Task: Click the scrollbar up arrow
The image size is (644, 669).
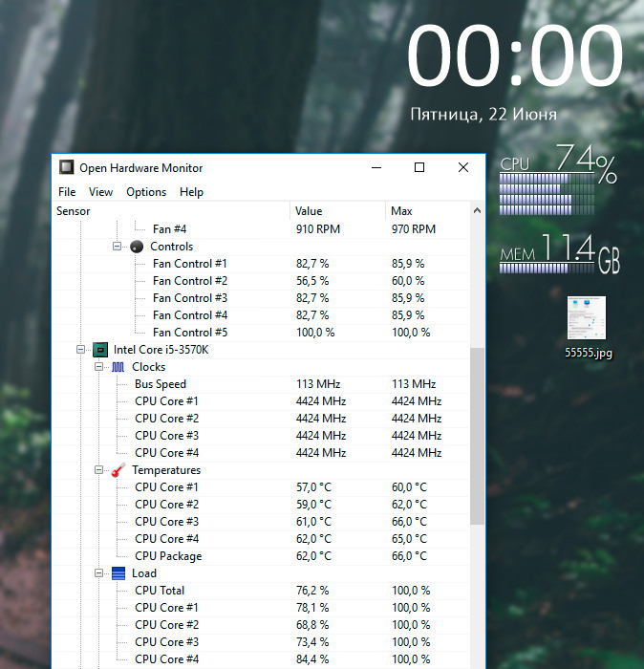Action: [477, 210]
